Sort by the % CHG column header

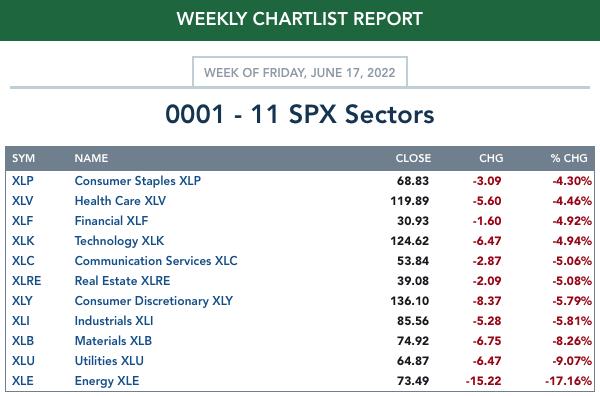[569, 158]
